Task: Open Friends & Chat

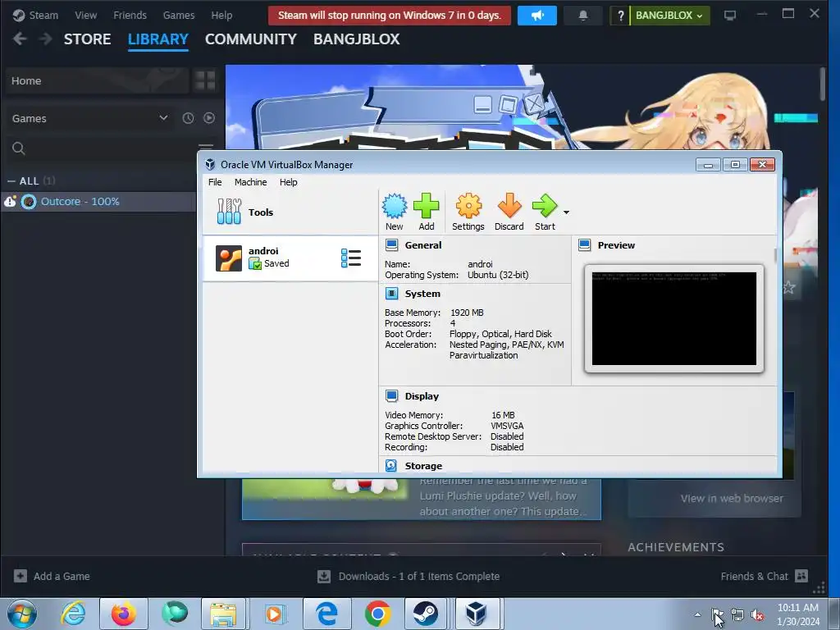Action: [764, 577]
